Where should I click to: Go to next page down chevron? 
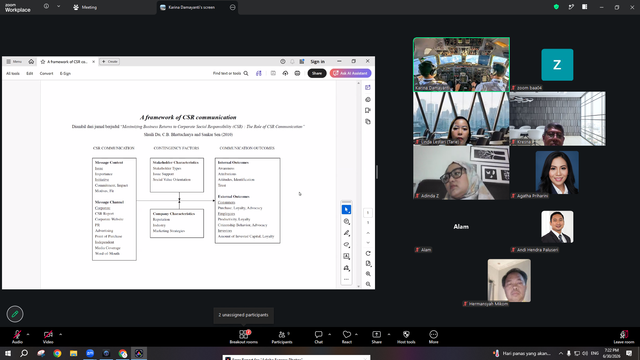368,243
